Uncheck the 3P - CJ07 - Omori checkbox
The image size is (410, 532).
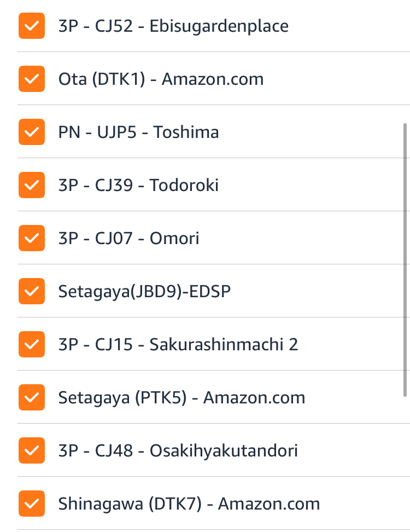click(x=31, y=238)
